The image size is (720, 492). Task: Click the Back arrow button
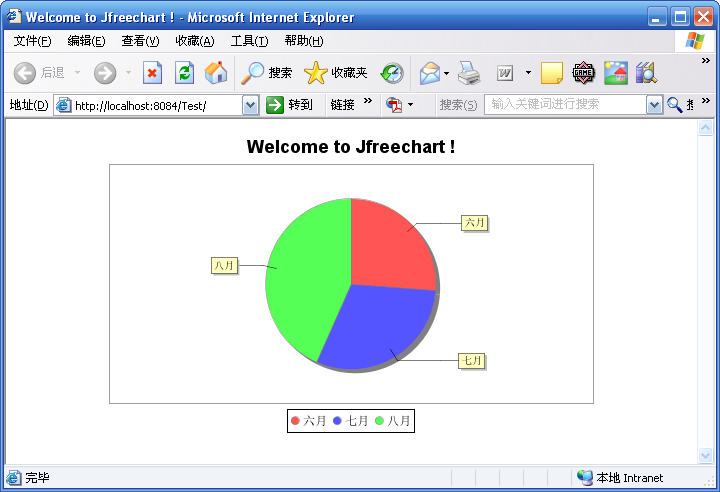pyautogui.click(x=24, y=73)
